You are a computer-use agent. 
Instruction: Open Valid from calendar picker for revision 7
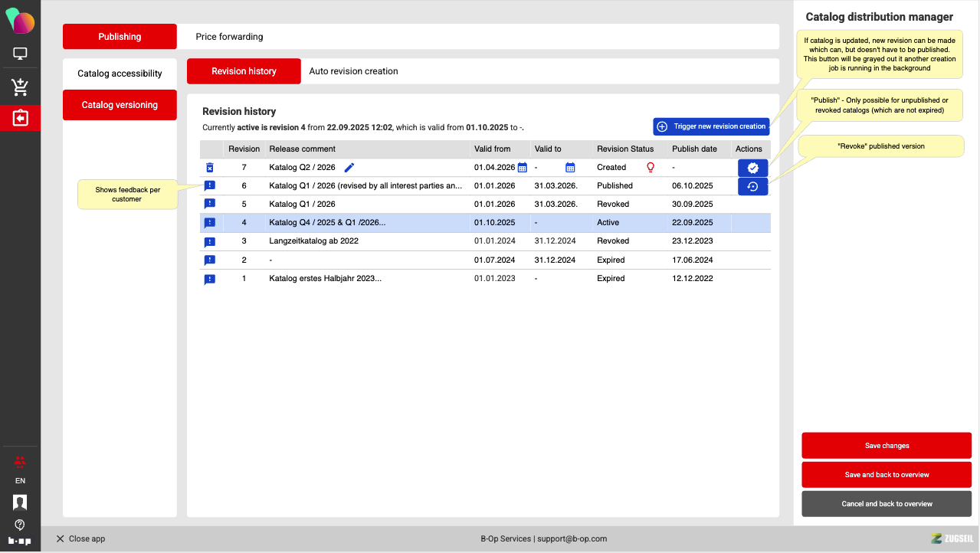click(523, 168)
